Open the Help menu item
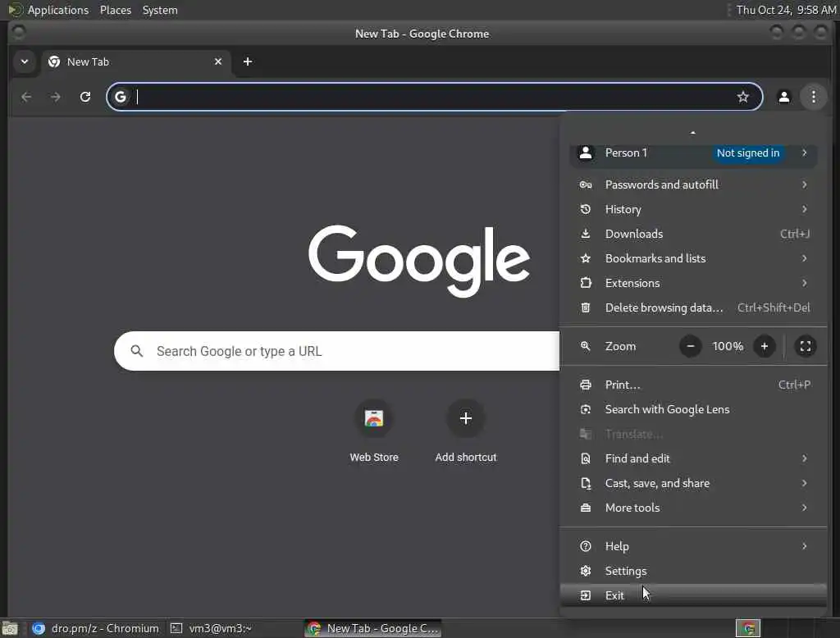840x638 pixels. 692,547
